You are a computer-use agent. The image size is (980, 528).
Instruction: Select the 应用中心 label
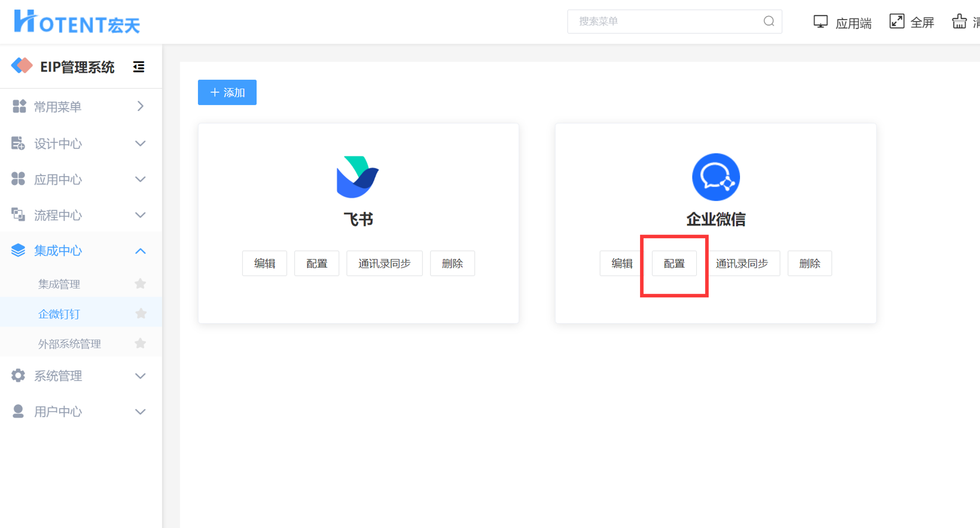pyautogui.click(x=57, y=180)
